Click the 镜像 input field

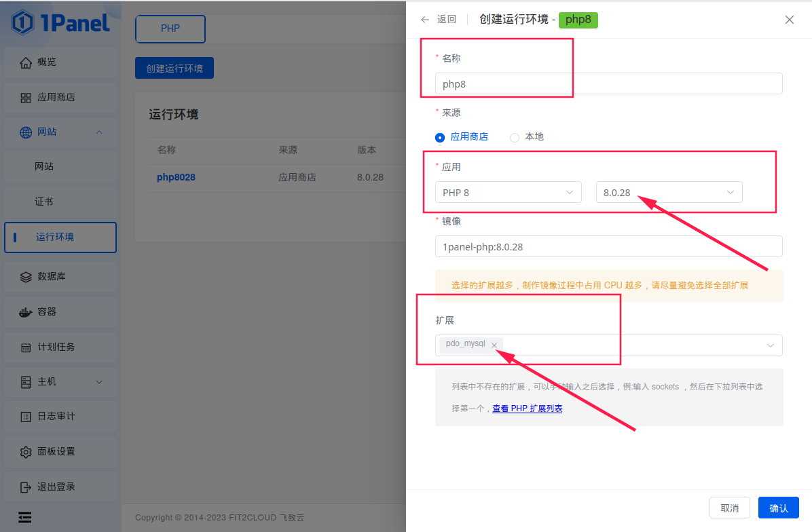pyautogui.click(x=608, y=247)
